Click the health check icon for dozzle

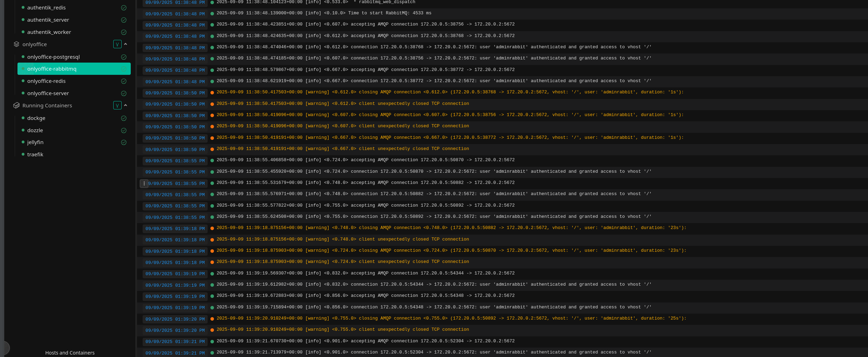pos(124,130)
